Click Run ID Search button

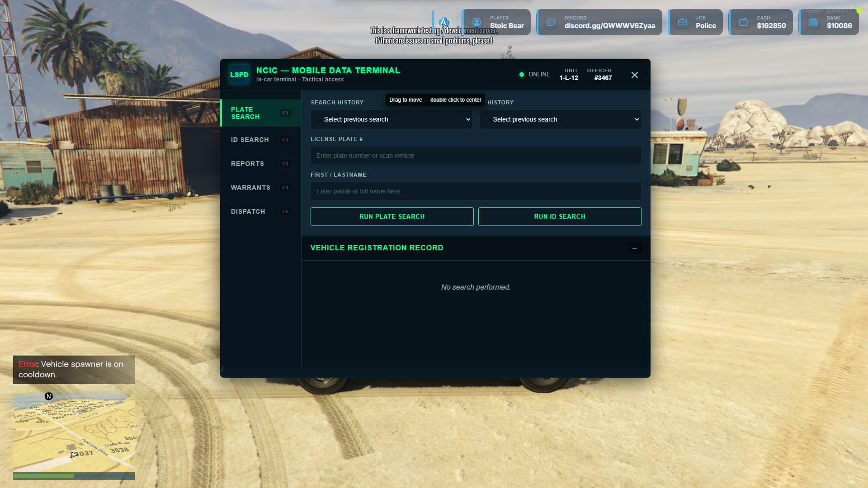point(560,216)
